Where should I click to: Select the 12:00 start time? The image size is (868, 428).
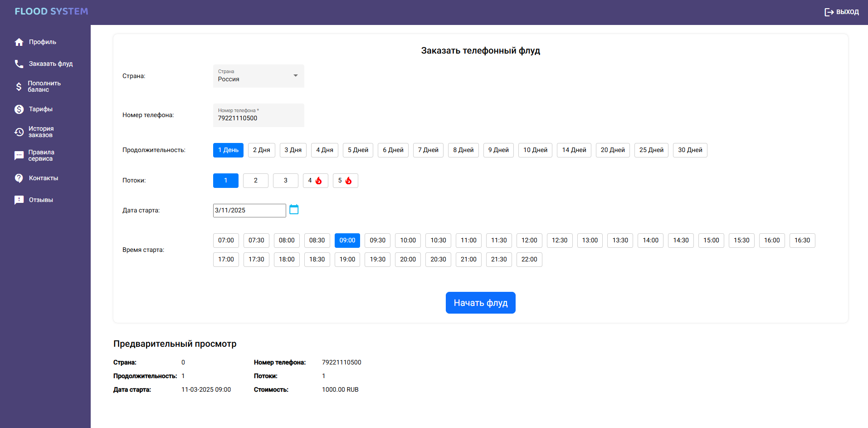coord(529,241)
